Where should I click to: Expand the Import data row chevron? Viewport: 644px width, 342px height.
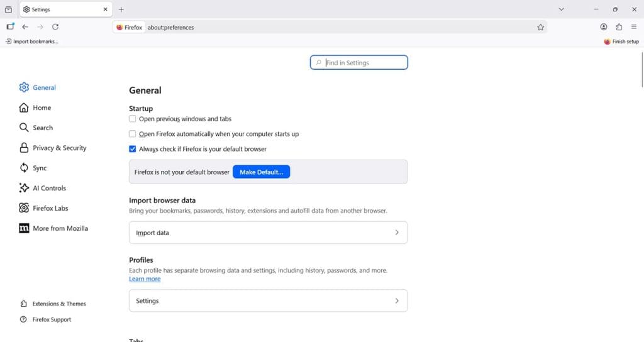(397, 233)
